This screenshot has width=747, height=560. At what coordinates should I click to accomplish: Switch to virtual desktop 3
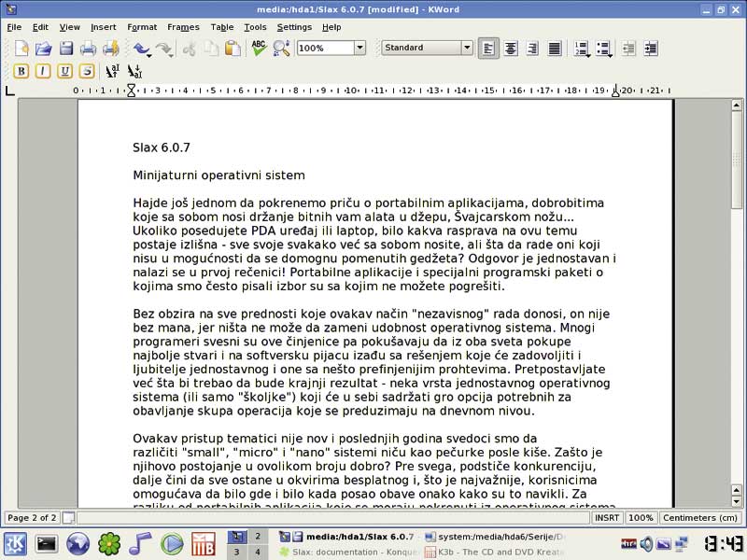pos(237,552)
